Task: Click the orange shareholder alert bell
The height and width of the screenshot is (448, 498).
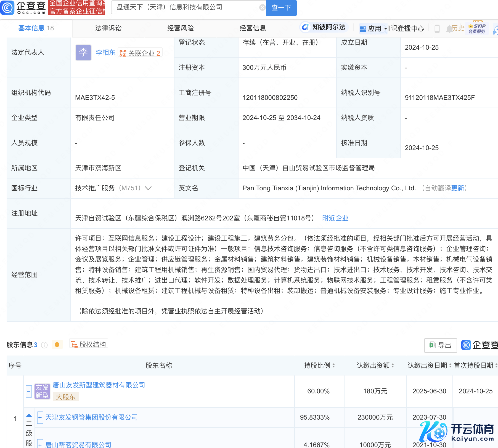Action: coord(57,345)
